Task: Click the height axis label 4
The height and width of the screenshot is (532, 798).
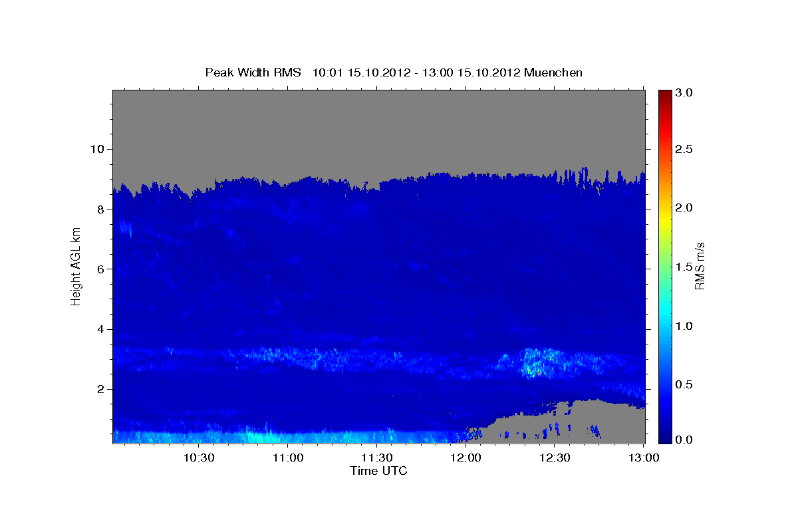Action: [101, 329]
